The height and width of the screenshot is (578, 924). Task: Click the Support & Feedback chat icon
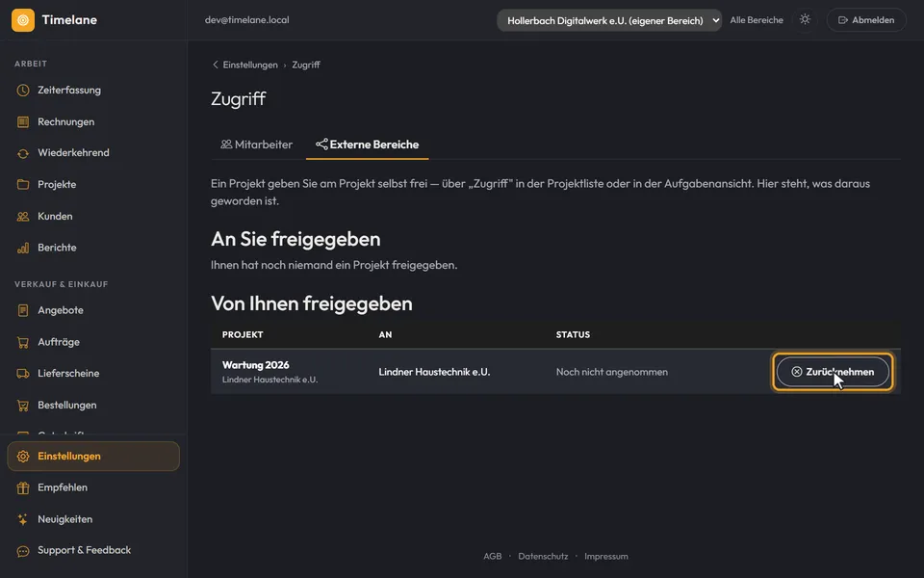[x=23, y=551]
